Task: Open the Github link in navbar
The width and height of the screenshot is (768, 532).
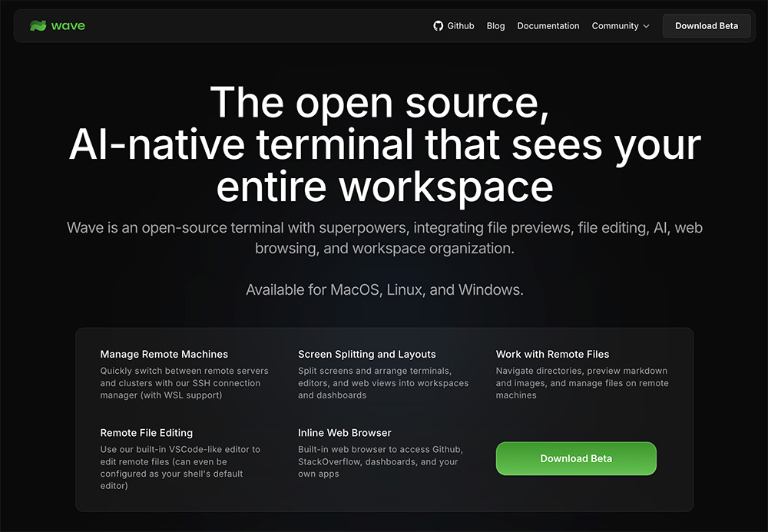Action: [454, 26]
